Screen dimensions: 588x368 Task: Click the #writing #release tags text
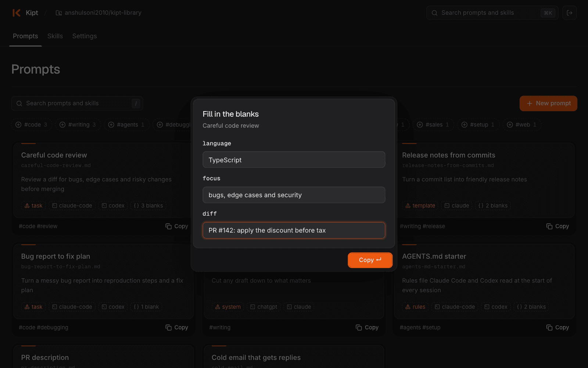point(422,226)
